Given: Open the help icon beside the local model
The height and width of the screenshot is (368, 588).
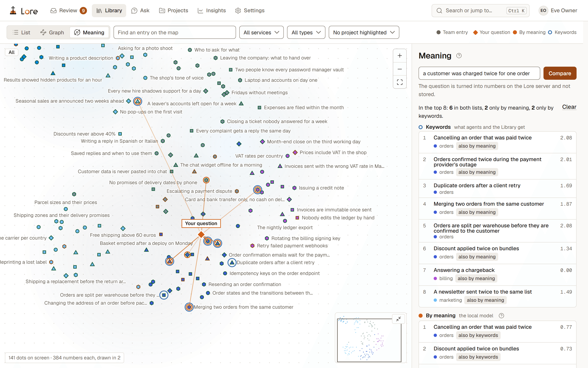Looking at the screenshot, I should point(501,316).
